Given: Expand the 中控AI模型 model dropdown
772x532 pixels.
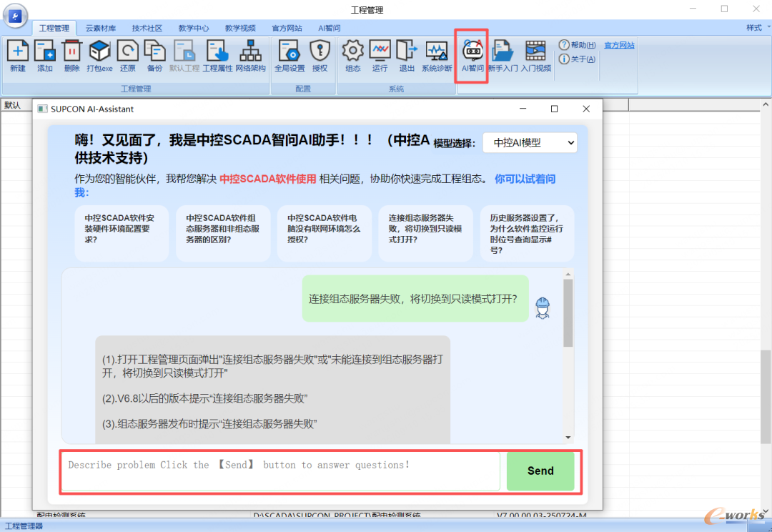Looking at the screenshot, I should click(530, 142).
